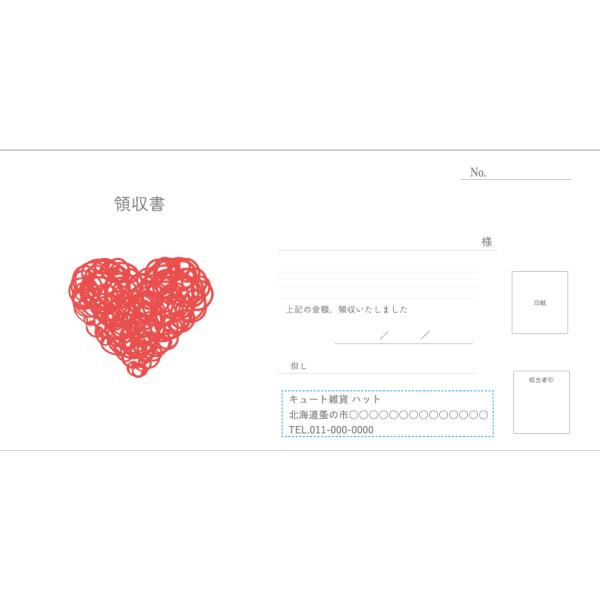Click the 担当者印 seal box
Viewport: 600px width, 600px height.
(x=541, y=402)
